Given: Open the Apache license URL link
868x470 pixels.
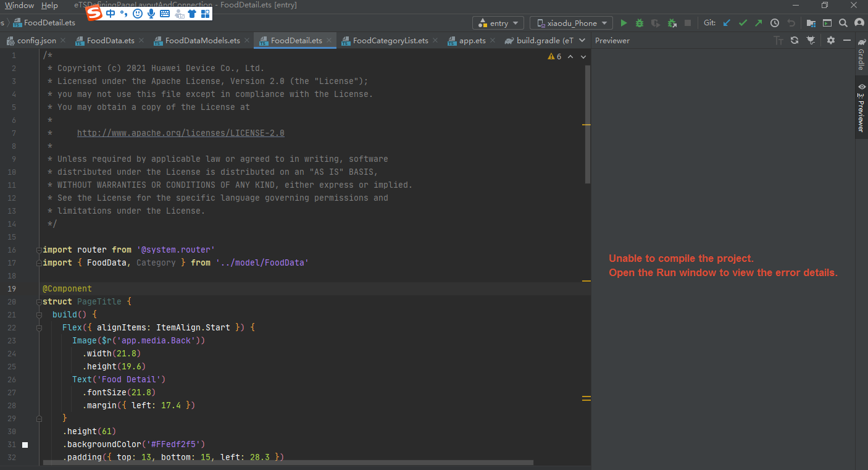Looking at the screenshot, I should [x=181, y=133].
